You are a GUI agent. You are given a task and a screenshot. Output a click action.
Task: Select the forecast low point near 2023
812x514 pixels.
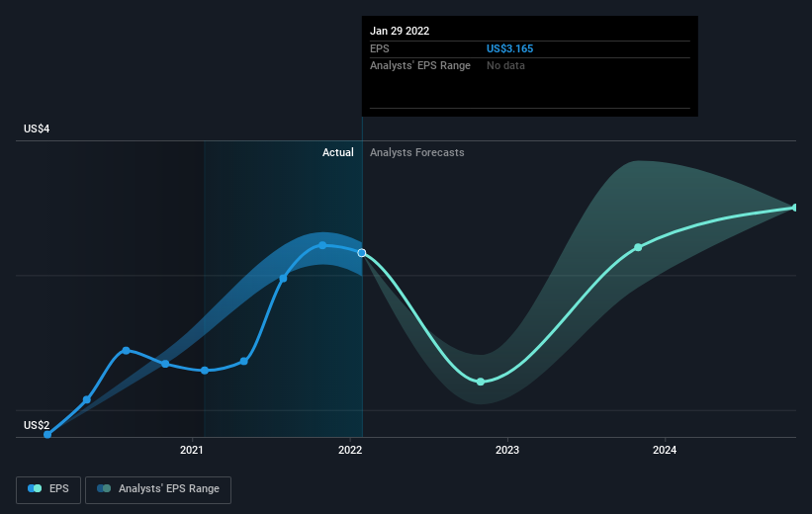(x=481, y=382)
